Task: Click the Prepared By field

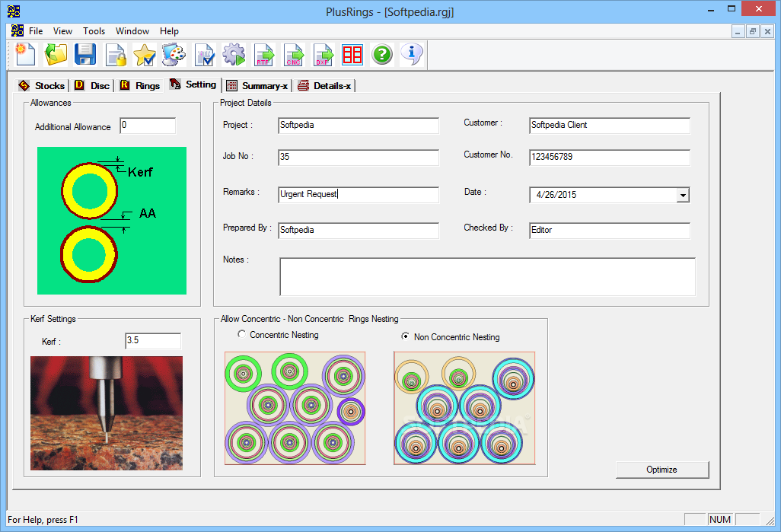Action: click(359, 231)
